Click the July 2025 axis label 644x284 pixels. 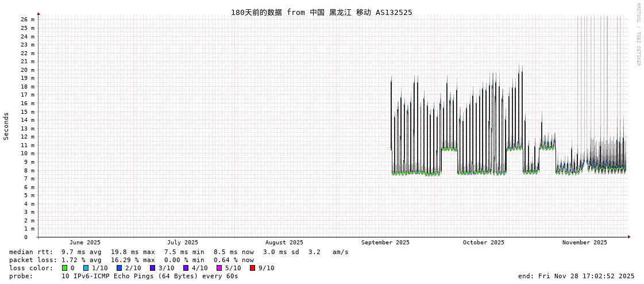[x=183, y=243]
